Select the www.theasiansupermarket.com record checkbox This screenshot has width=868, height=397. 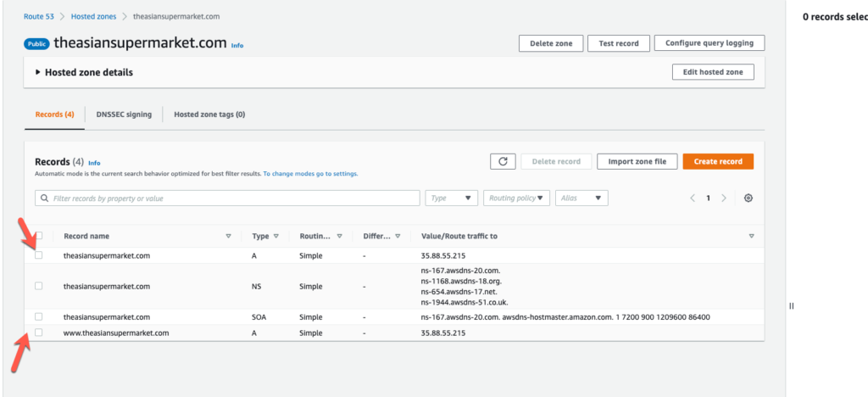[x=39, y=333]
